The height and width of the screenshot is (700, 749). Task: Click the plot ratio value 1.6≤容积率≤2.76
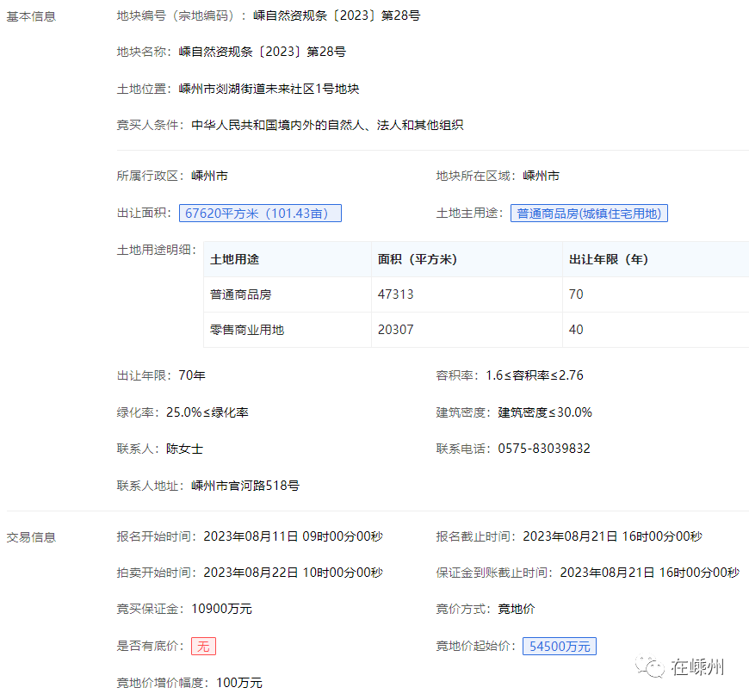click(x=535, y=375)
